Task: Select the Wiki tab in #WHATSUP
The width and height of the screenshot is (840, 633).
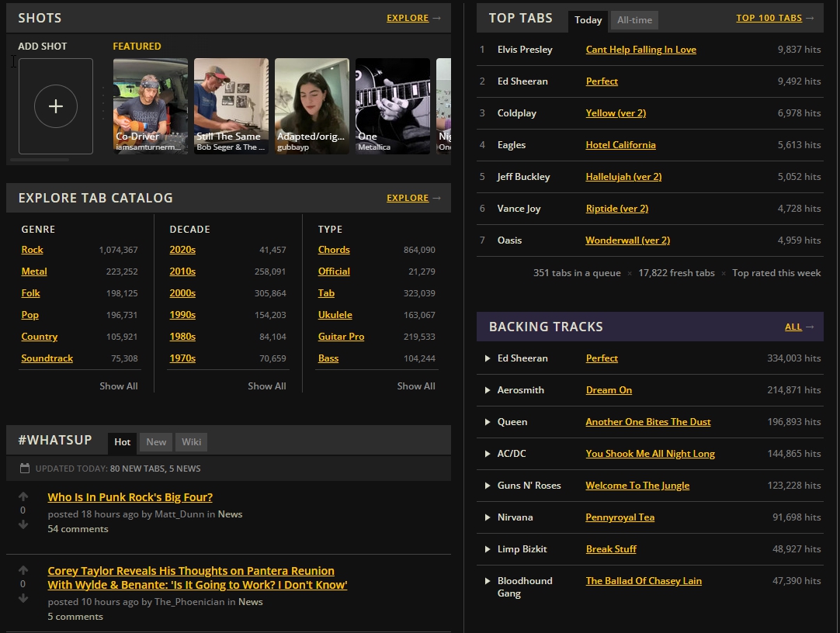Action: [191, 442]
